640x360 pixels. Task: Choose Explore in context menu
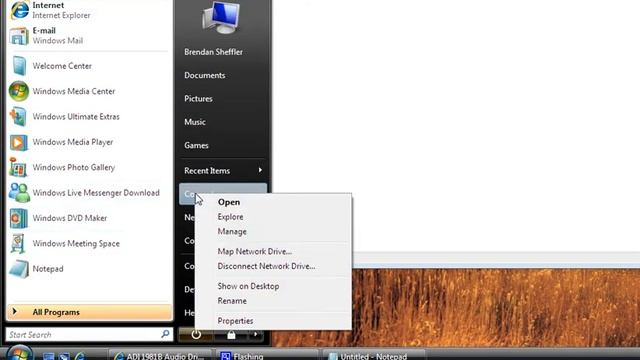[x=230, y=217]
